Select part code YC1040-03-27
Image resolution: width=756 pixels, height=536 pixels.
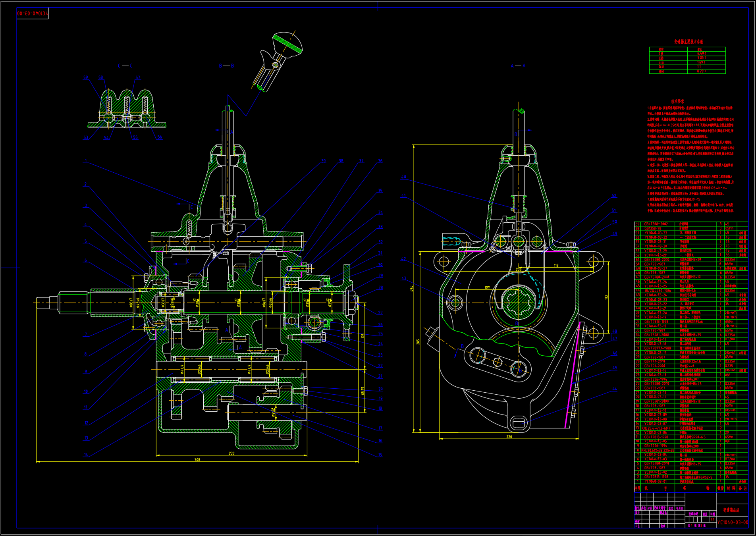[656, 268]
